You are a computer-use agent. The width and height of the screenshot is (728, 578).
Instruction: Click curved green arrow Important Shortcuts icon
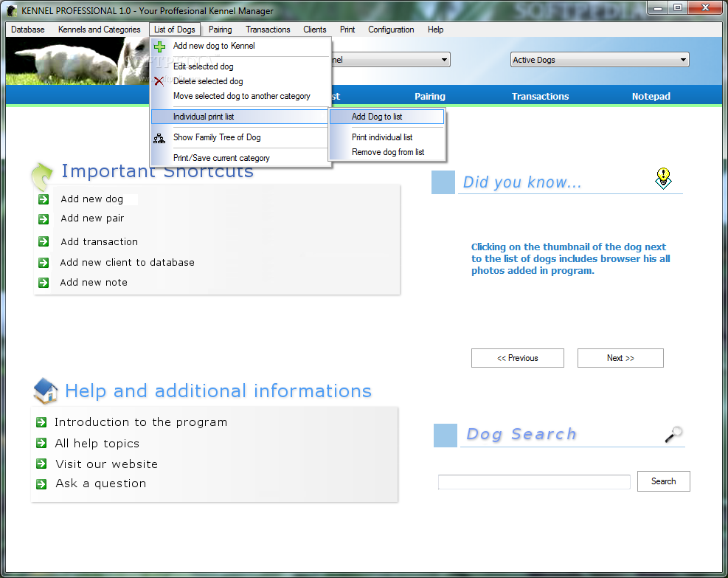coord(42,176)
